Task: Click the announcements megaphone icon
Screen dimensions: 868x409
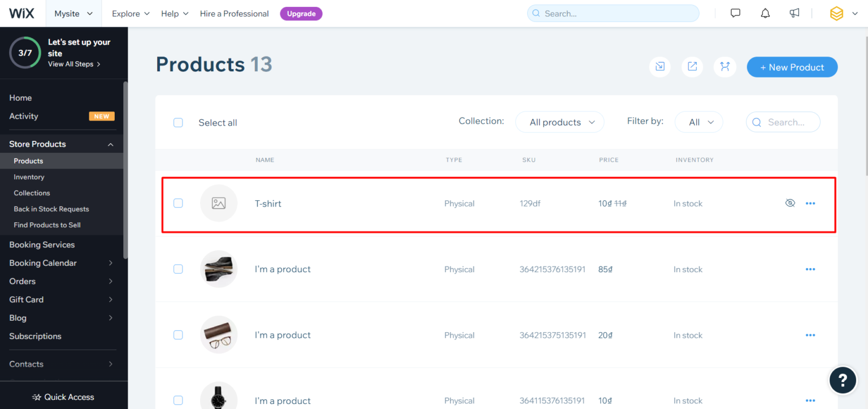Action: tap(795, 13)
